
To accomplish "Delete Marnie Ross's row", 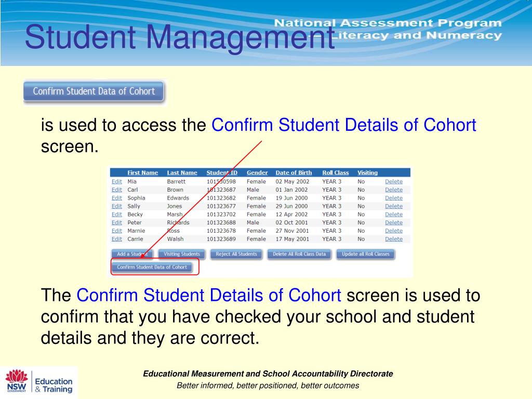I will pyautogui.click(x=394, y=231).
